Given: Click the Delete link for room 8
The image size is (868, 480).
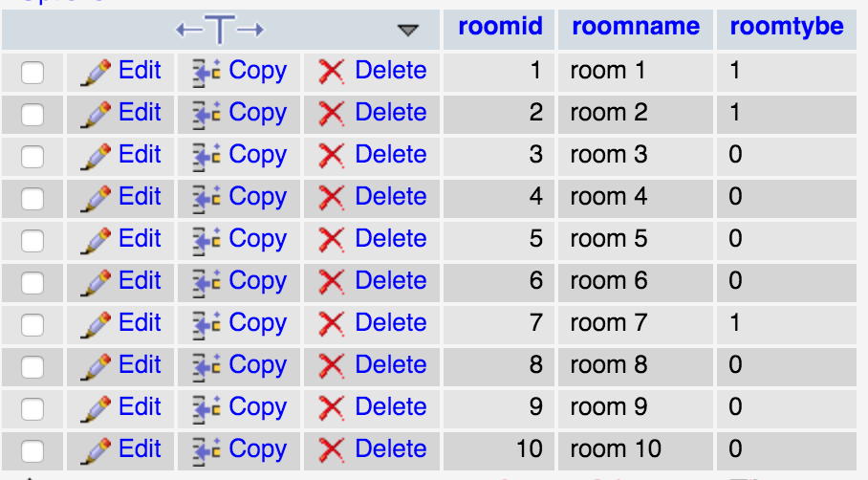Looking at the screenshot, I should pyautogui.click(x=391, y=364).
